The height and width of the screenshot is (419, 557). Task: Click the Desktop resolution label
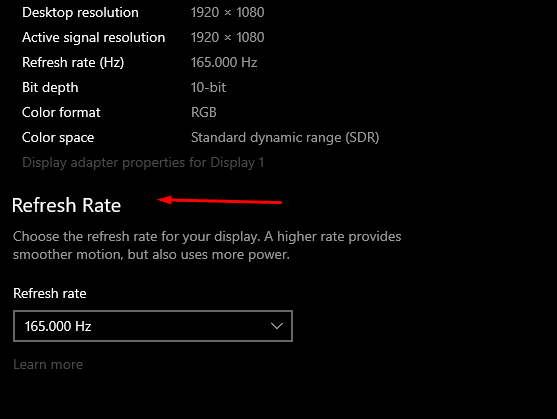[80, 12]
